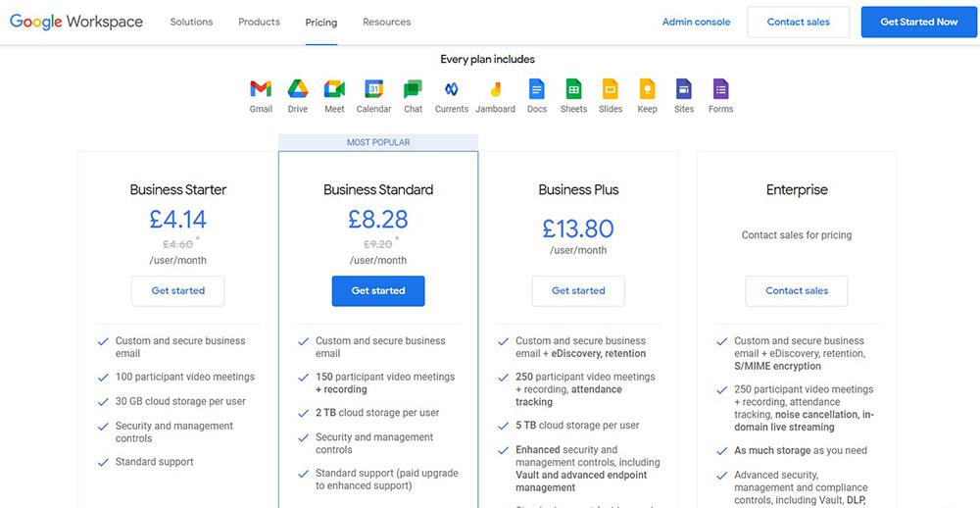Screen dimensions: 980x508
Task: Open the Chat icon
Action: point(413,89)
